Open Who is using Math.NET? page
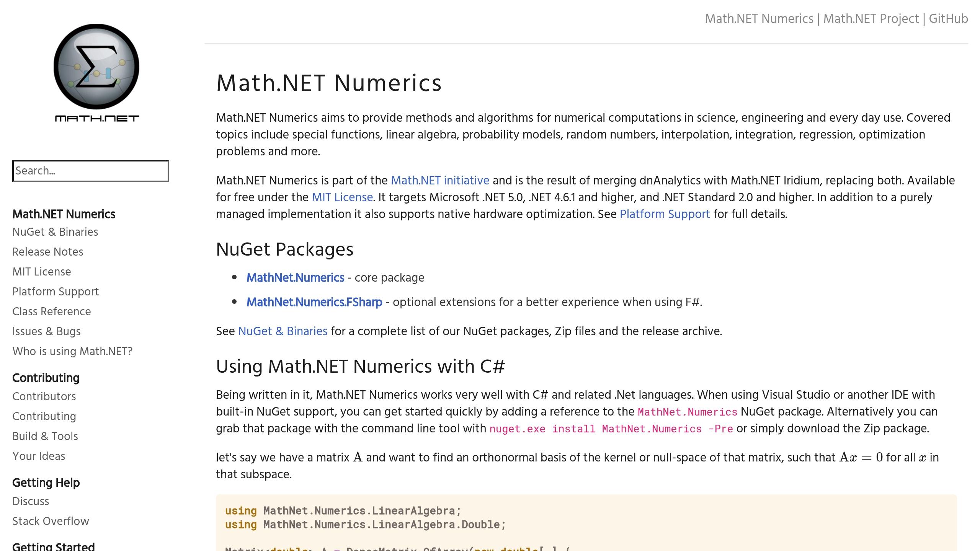The height and width of the screenshot is (551, 980). [x=72, y=351]
